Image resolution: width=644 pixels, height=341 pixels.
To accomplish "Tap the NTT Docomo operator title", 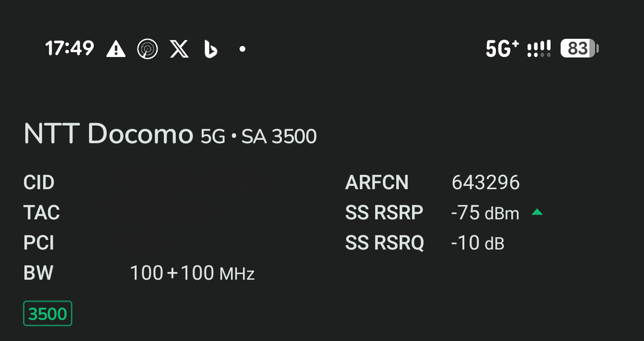I will pos(108,134).
